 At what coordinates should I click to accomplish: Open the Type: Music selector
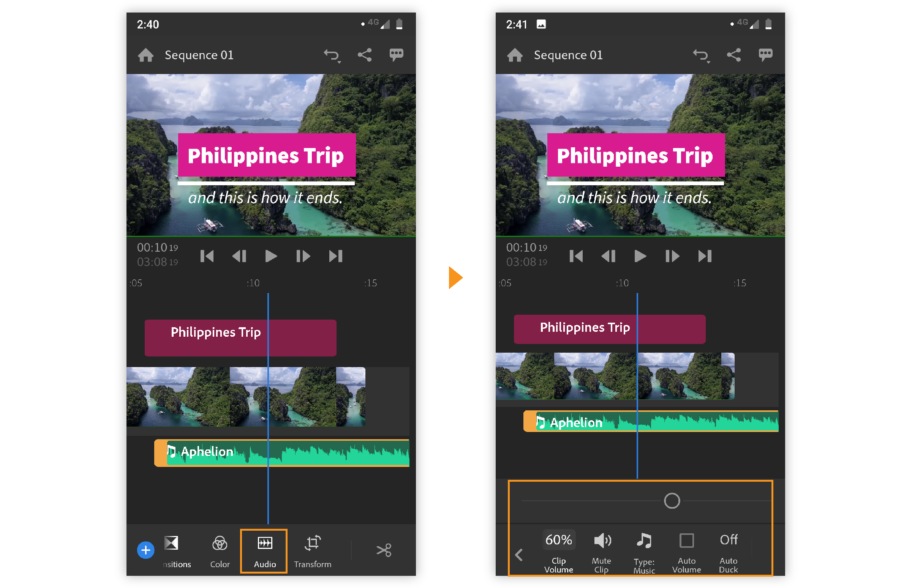point(644,541)
